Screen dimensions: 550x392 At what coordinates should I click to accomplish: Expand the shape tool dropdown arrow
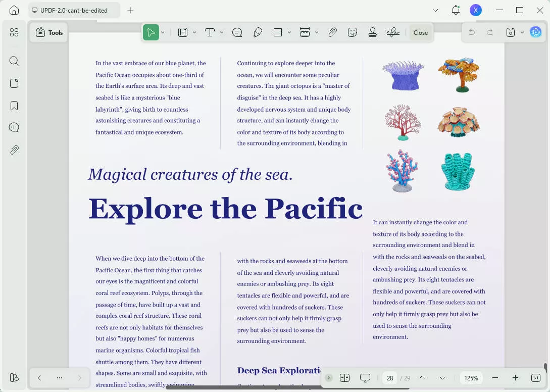[x=289, y=33]
